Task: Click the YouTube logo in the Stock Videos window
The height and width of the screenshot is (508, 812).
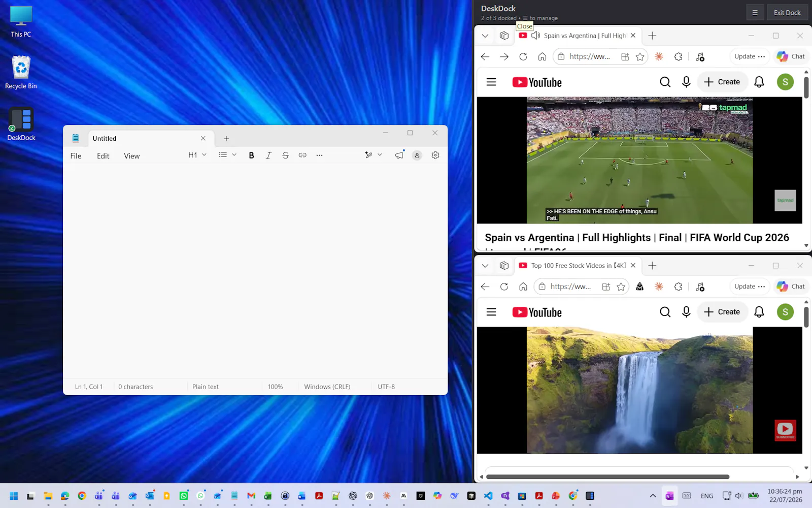Action: click(537, 312)
